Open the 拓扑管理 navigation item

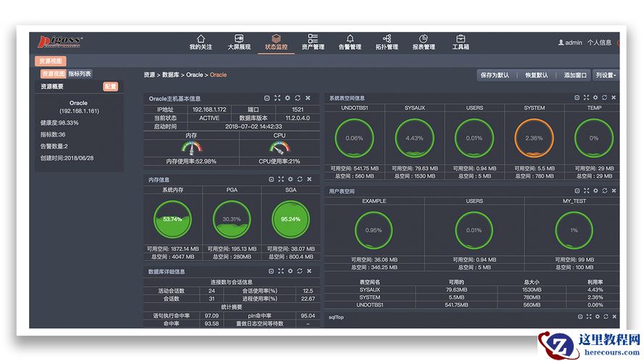pyautogui.click(x=387, y=42)
